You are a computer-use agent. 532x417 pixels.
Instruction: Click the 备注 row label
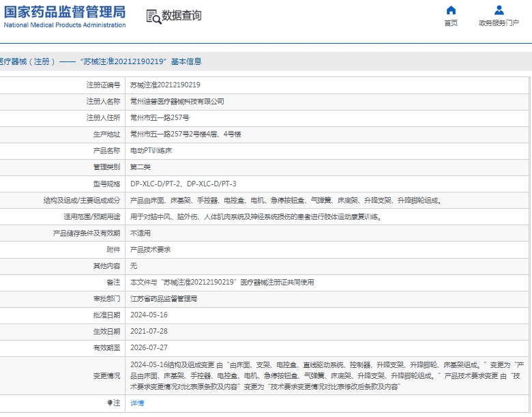click(x=113, y=282)
